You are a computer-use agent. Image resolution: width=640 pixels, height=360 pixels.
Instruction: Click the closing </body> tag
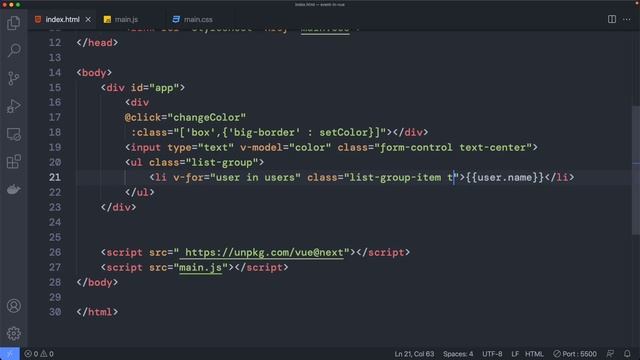point(97,282)
